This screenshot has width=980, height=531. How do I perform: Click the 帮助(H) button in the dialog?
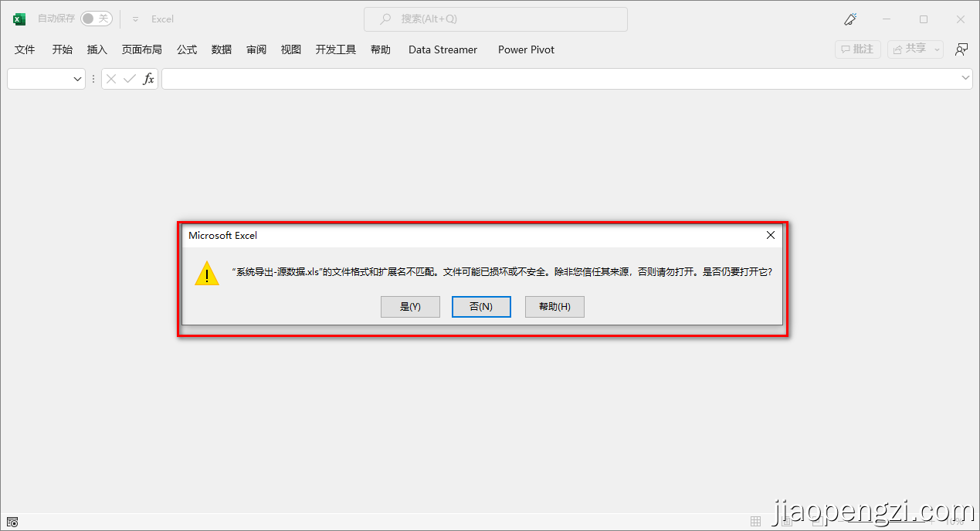[554, 306]
